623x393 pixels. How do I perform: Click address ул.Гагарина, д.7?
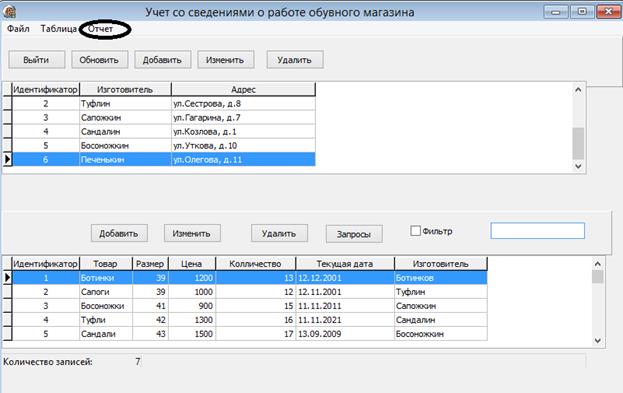pos(244,118)
